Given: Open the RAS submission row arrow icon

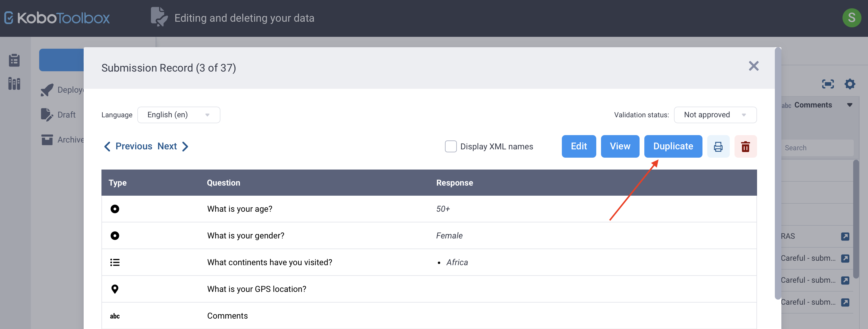Looking at the screenshot, I should click(845, 236).
